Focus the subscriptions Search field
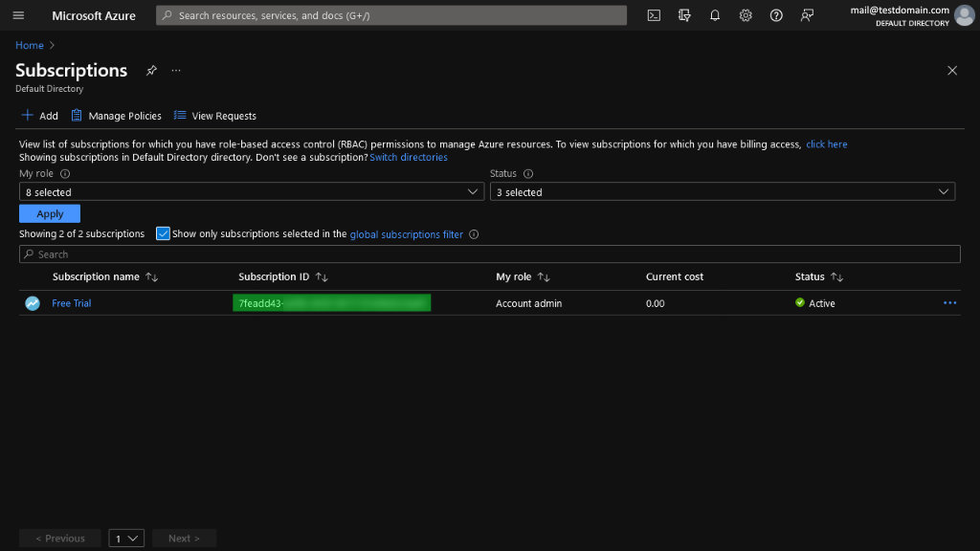980x551 pixels. [x=490, y=254]
